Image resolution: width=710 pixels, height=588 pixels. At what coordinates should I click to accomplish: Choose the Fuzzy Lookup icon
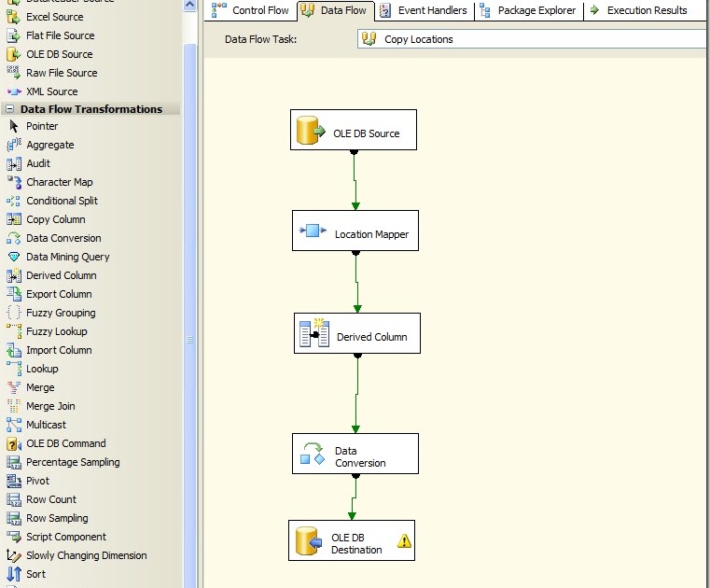[x=13, y=331]
